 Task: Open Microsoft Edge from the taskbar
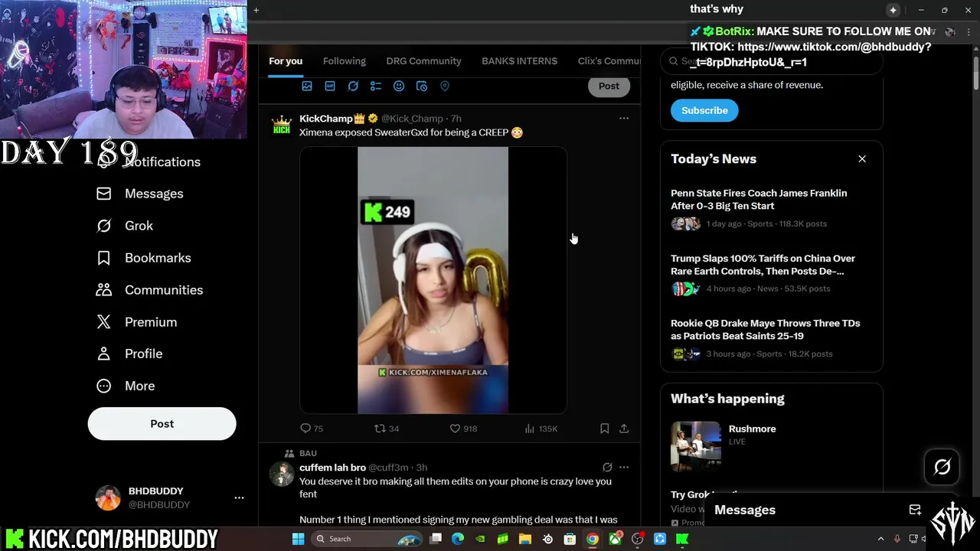pos(458,539)
